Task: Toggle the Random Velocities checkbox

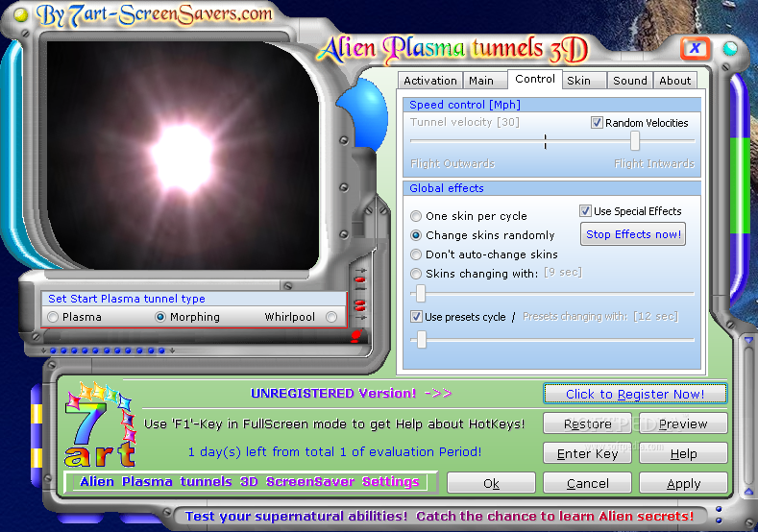Action: (597, 123)
